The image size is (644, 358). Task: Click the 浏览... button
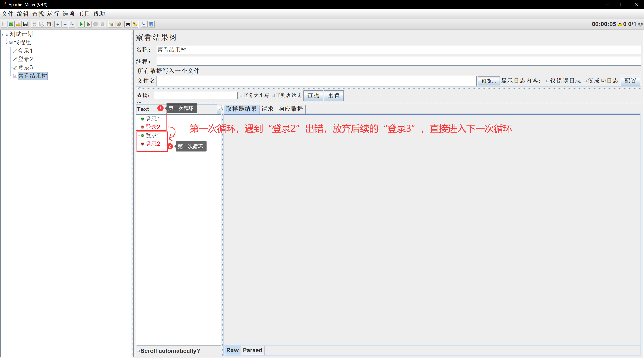[x=489, y=81]
